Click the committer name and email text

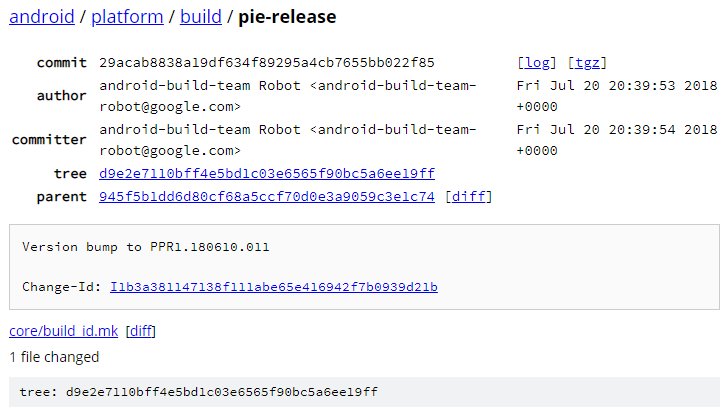coord(288,140)
